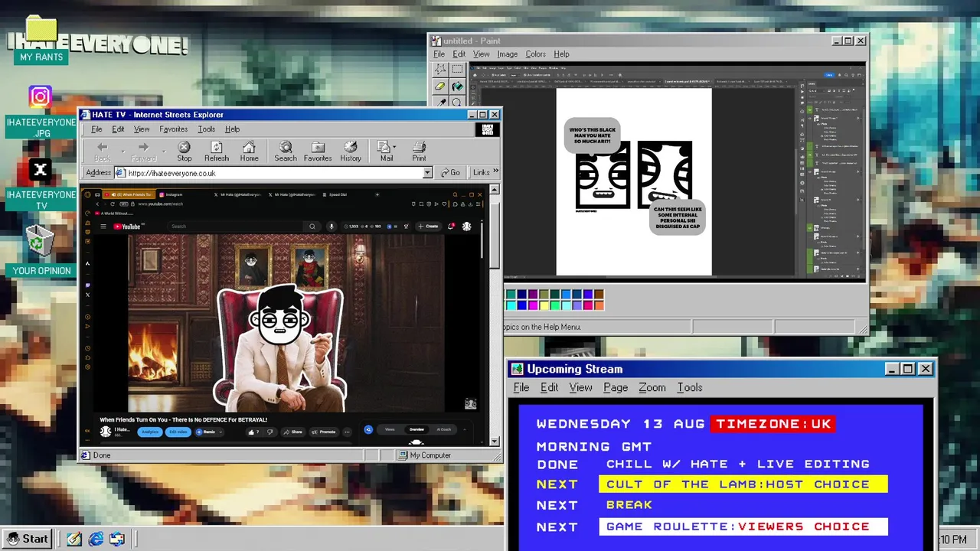
Task: Open the Remix dropdown arrow
Action: (220, 432)
